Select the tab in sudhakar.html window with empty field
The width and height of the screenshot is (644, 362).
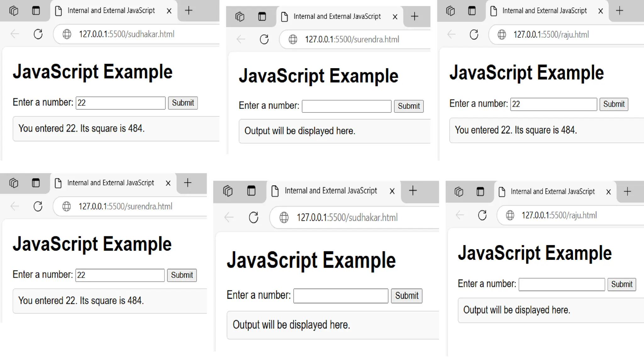tap(330, 191)
